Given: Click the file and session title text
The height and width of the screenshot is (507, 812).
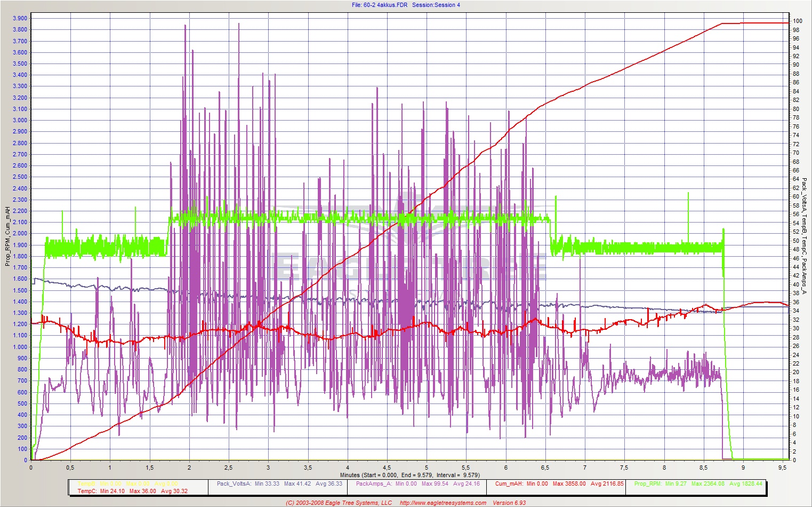Looking at the screenshot, I should [x=406, y=5].
